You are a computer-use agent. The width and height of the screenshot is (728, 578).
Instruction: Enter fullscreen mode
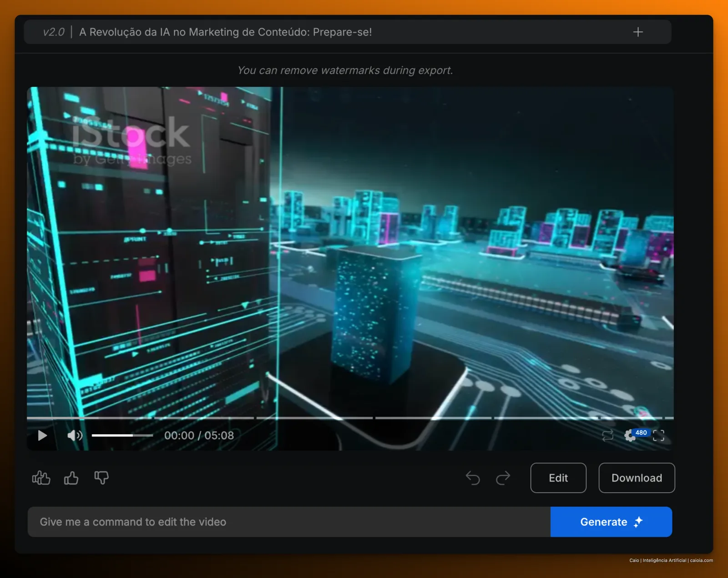658,436
